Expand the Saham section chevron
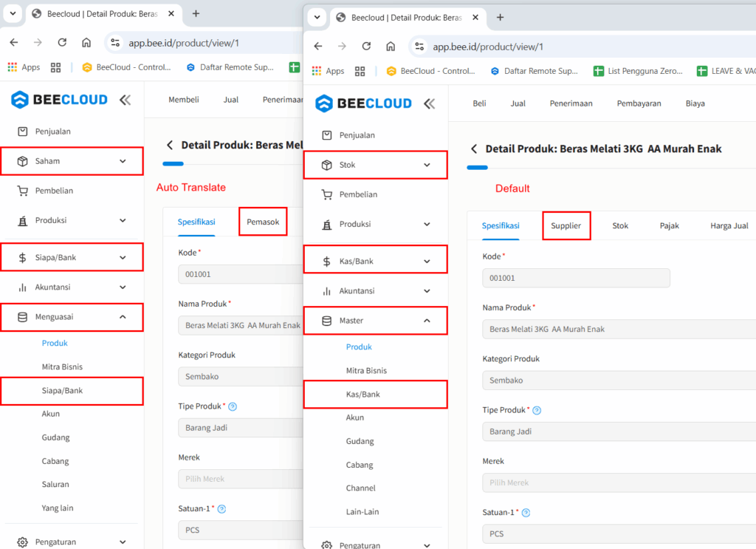Image resolution: width=756 pixels, height=549 pixels. pos(123,161)
